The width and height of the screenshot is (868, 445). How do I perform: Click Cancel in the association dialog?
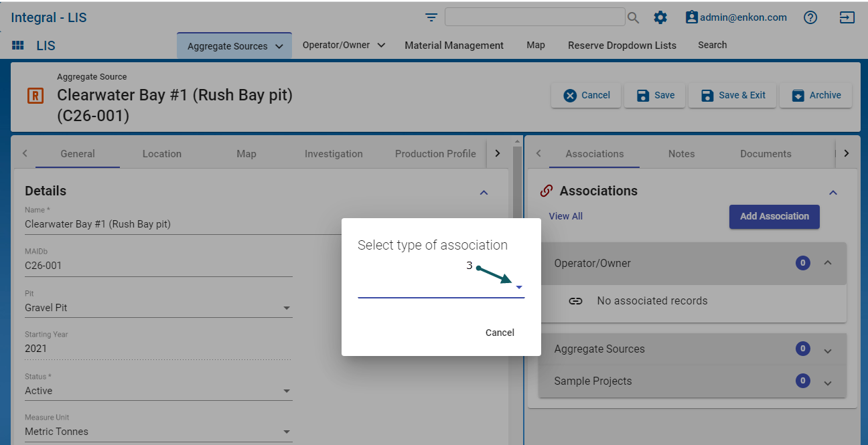[500, 333]
